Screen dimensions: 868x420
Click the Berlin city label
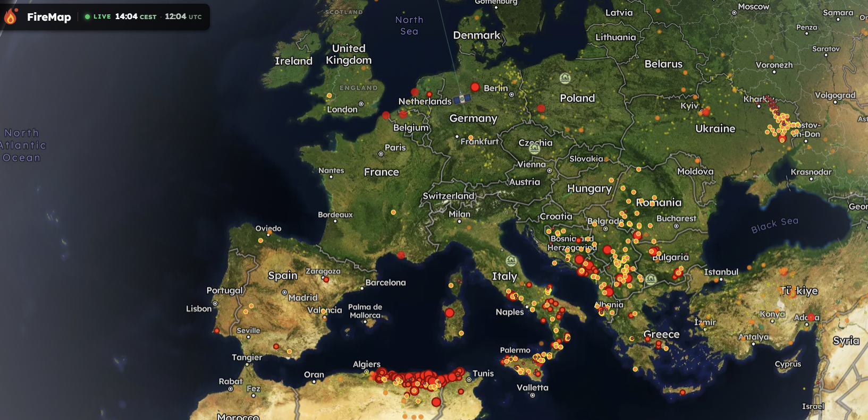[496, 88]
